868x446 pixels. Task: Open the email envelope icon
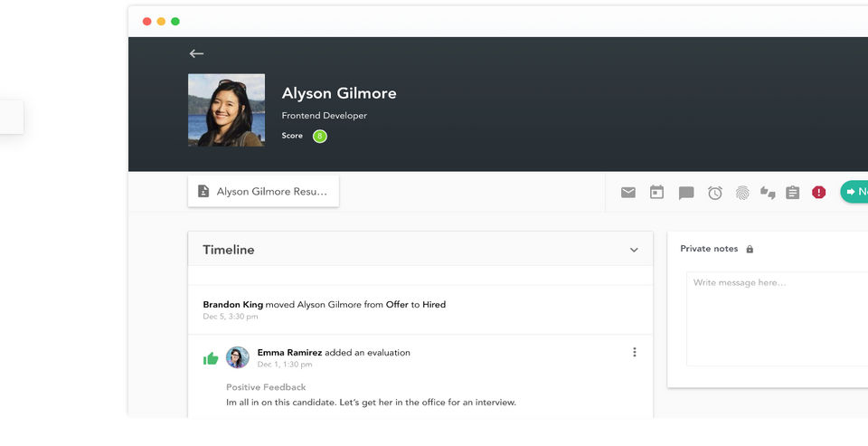(627, 193)
